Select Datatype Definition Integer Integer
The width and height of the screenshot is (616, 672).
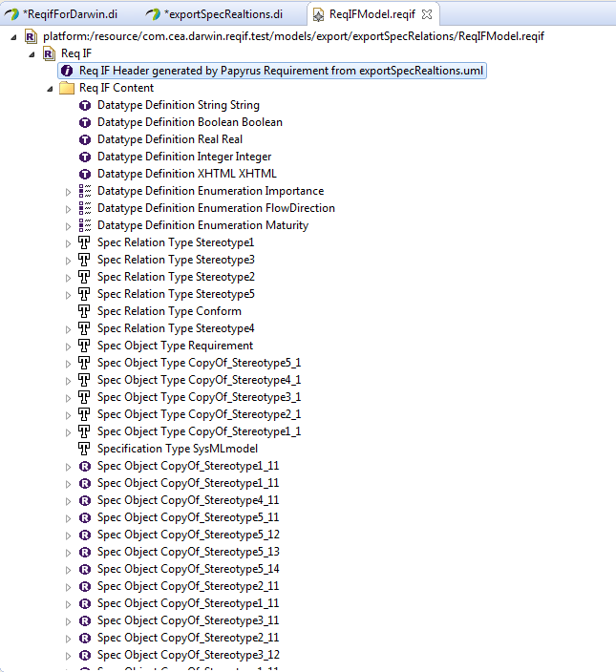tap(184, 157)
